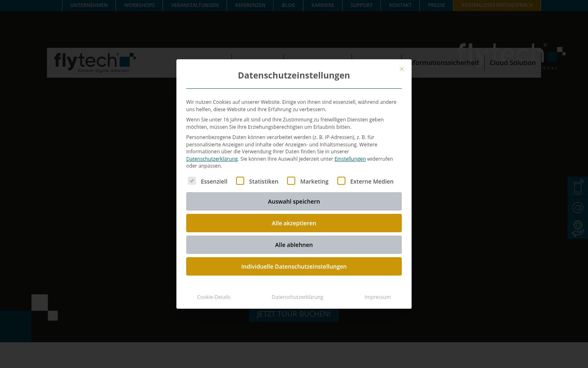The image size is (588, 368).
Task: Click Kostenloses Erstgespräch in the top bar
Action: click(497, 5)
